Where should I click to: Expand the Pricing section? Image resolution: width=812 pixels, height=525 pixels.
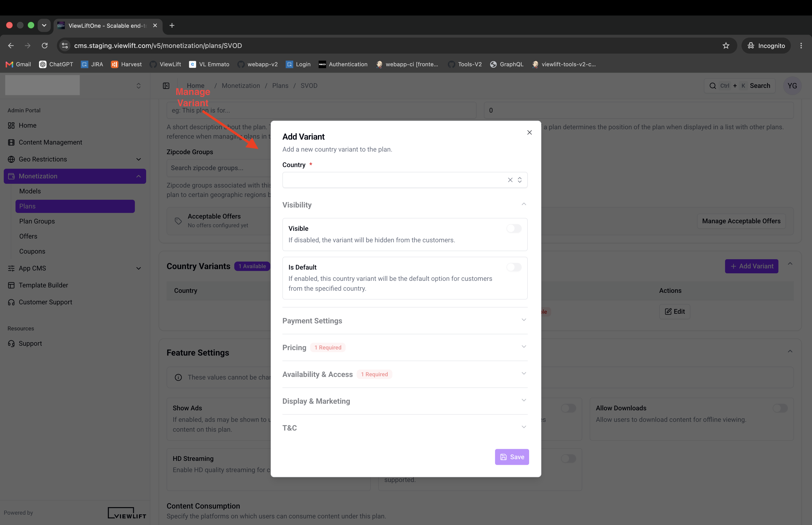click(405, 347)
